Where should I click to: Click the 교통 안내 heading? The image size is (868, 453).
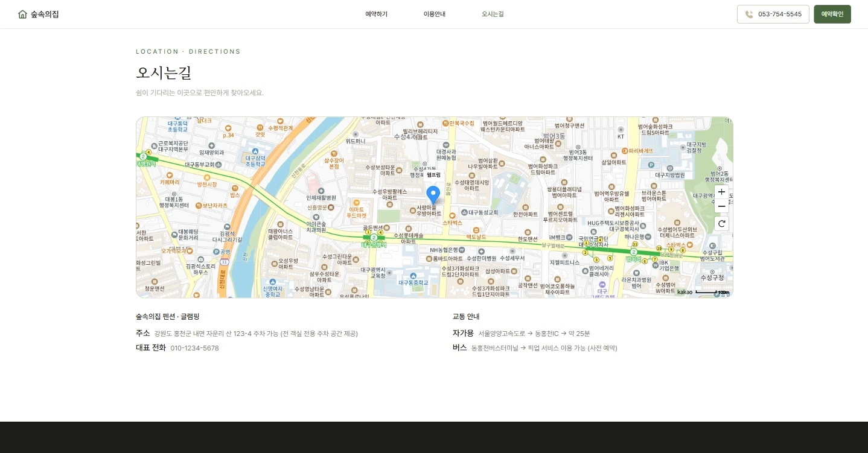tap(466, 317)
